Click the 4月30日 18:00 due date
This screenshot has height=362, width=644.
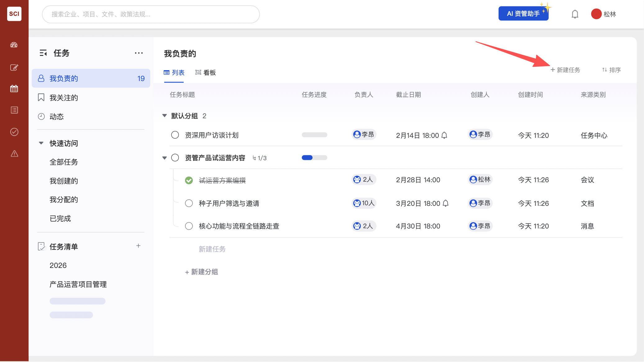pos(418,226)
